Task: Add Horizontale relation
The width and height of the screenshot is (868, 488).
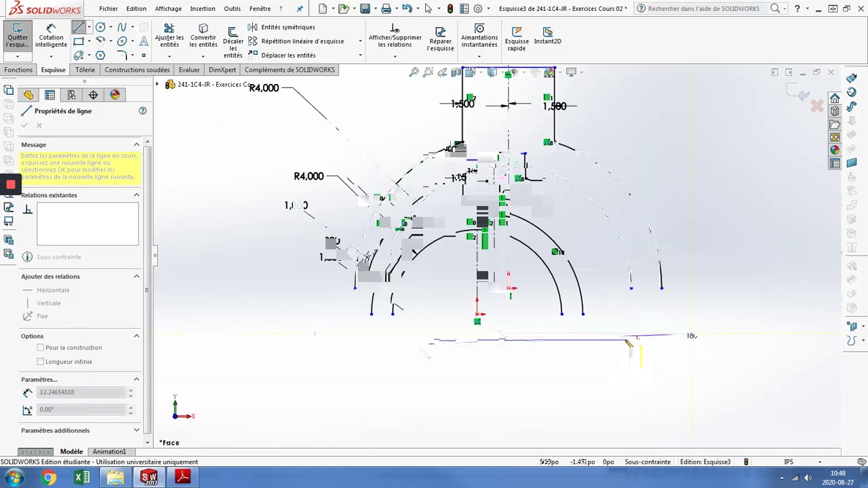Action: (46, 290)
